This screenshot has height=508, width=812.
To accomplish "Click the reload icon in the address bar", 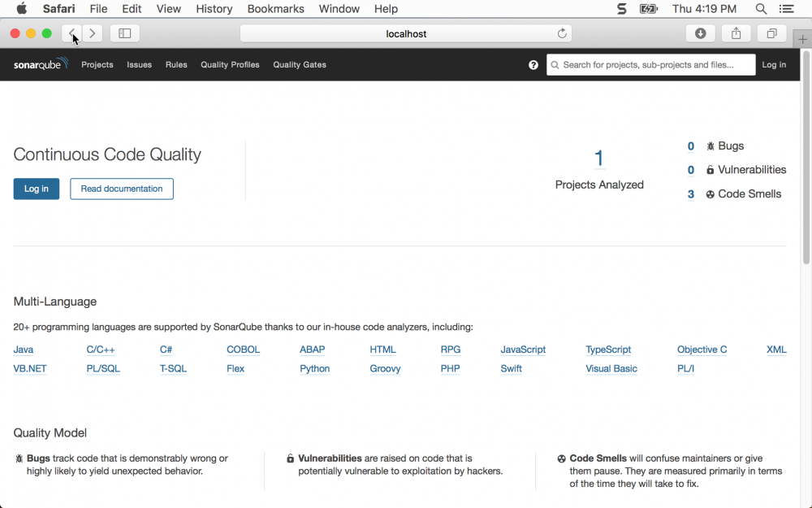I will pyautogui.click(x=562, y=33).
